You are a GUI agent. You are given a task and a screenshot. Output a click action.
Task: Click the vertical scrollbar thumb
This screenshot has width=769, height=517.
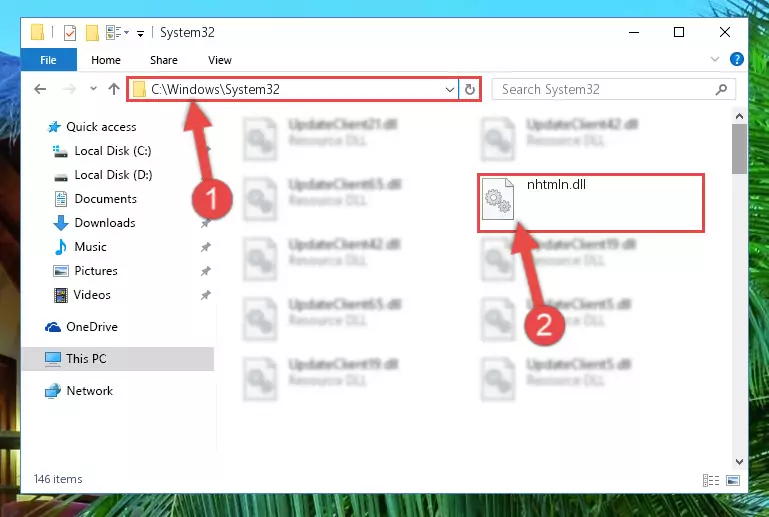click(739, 149)
